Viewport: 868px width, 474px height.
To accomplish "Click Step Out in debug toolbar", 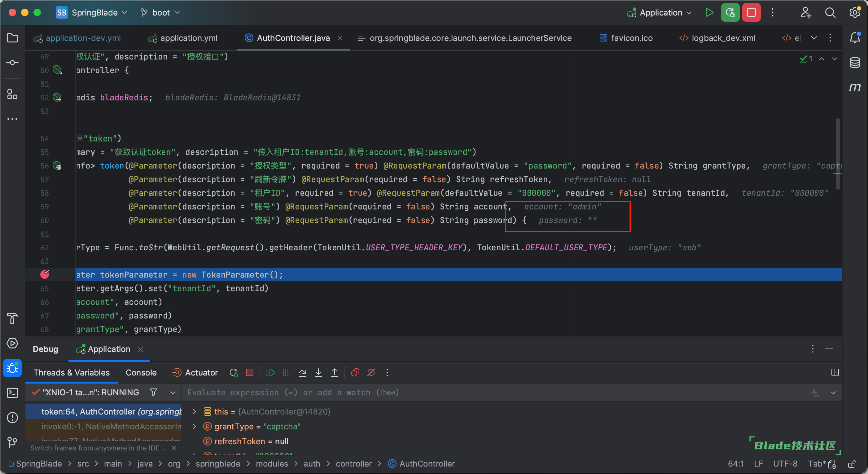I will pyautogui.click(x=335, y=373).
